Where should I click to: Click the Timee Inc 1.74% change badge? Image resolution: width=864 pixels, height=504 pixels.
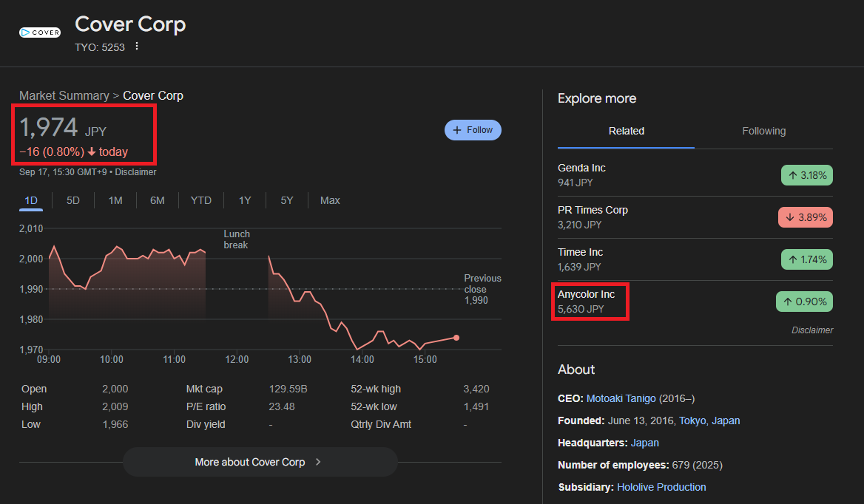806,259
